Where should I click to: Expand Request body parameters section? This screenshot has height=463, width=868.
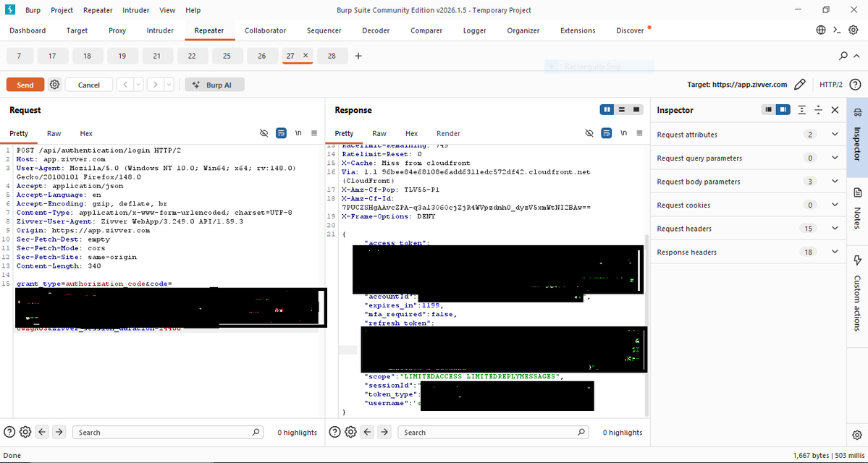(x=835, y=182)
